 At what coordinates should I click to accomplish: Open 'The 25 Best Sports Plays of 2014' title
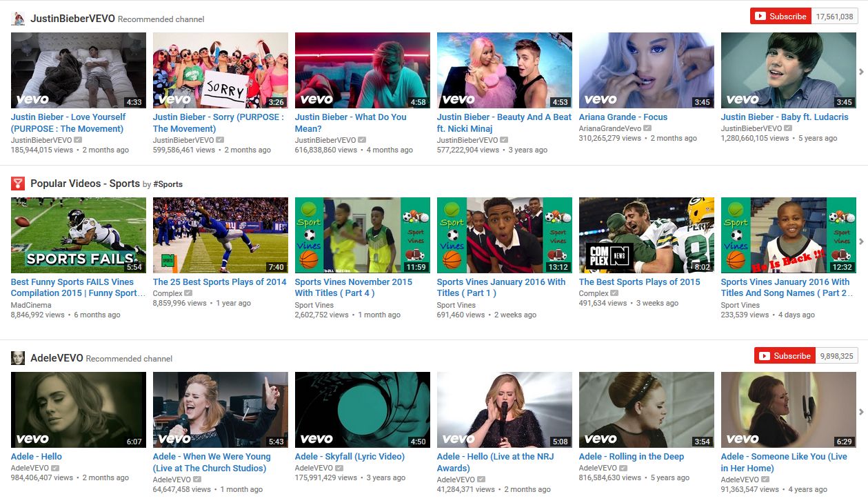(x=219, y=282)
